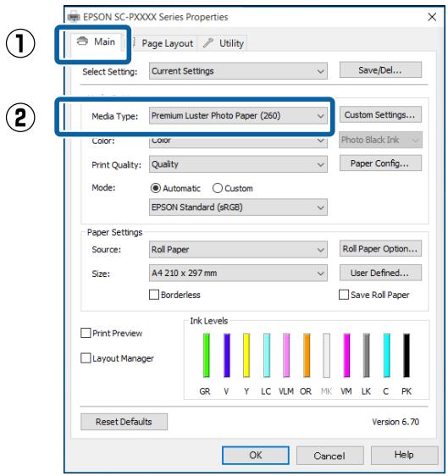
Task: Open the Print Quality dropdown
Action: click(238, 164)
